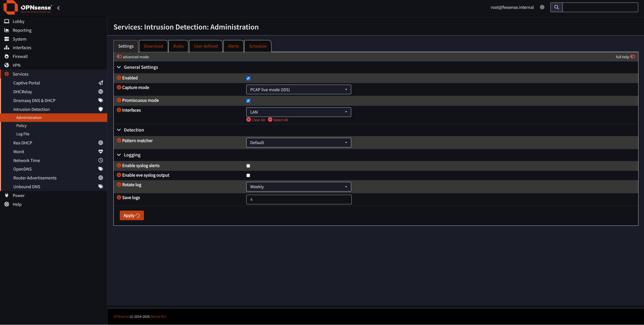Open the Interfaces LAN dropdown
The image size is (644, 325).
(299, 112)
